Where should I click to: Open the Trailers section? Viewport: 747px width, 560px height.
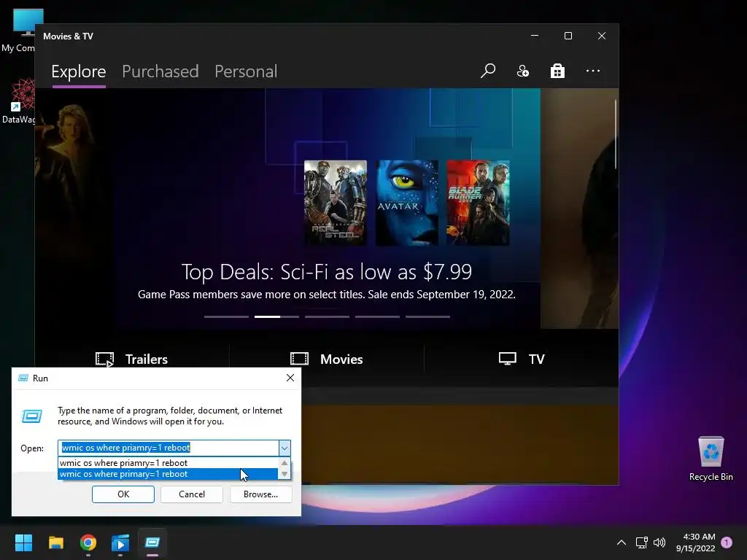(131, 359)
